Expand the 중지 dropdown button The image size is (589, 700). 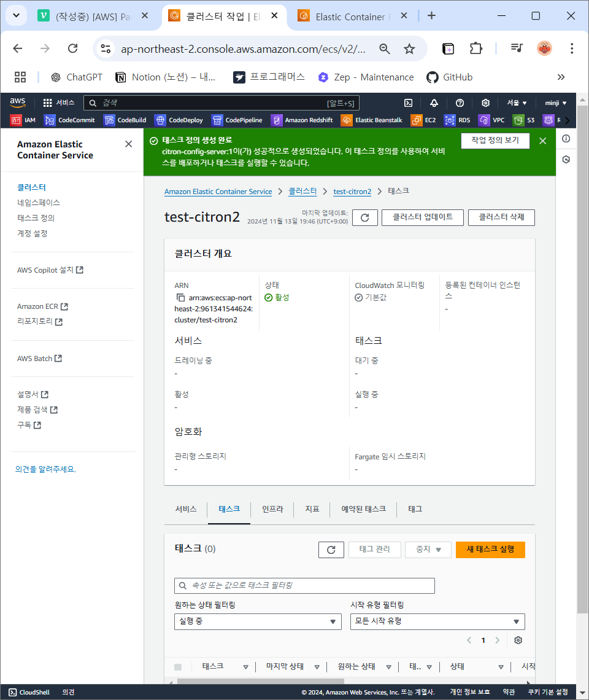[428, 550]
